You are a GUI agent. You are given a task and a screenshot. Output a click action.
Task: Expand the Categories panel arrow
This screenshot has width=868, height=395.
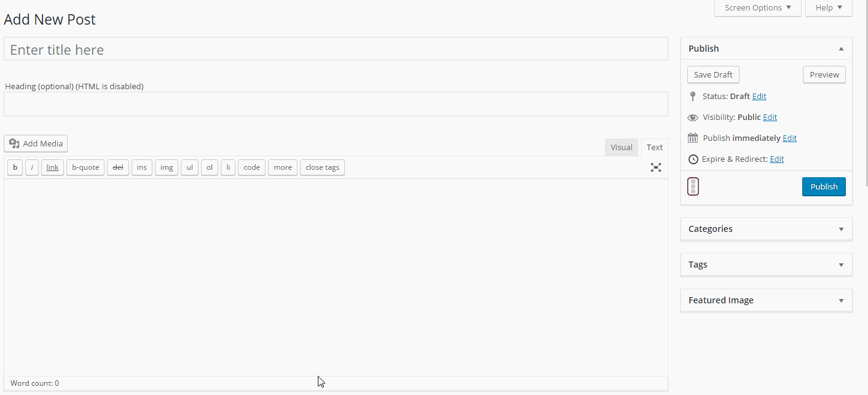[x=841, y=229]
